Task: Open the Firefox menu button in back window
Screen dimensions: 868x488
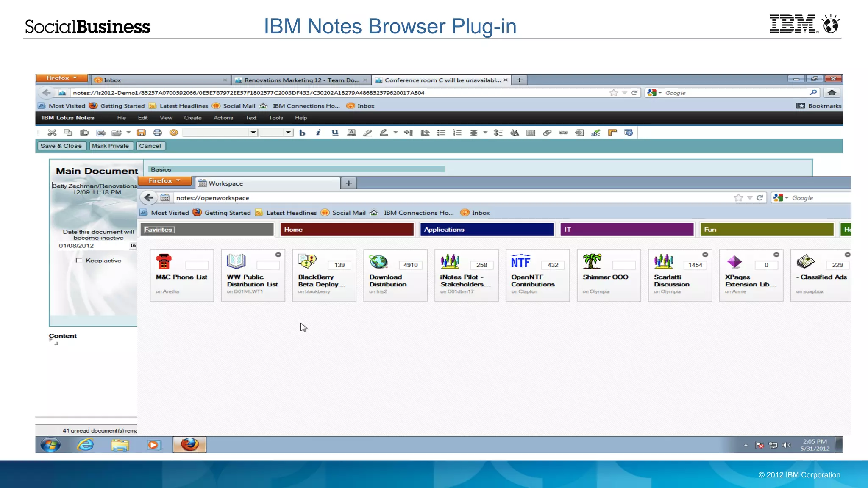Action: (62, 78)
